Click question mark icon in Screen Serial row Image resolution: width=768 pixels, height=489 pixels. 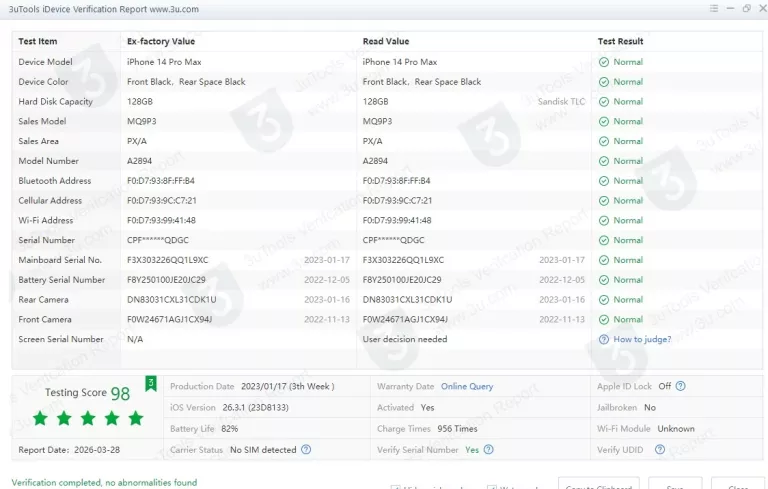(x=603, y=340)
